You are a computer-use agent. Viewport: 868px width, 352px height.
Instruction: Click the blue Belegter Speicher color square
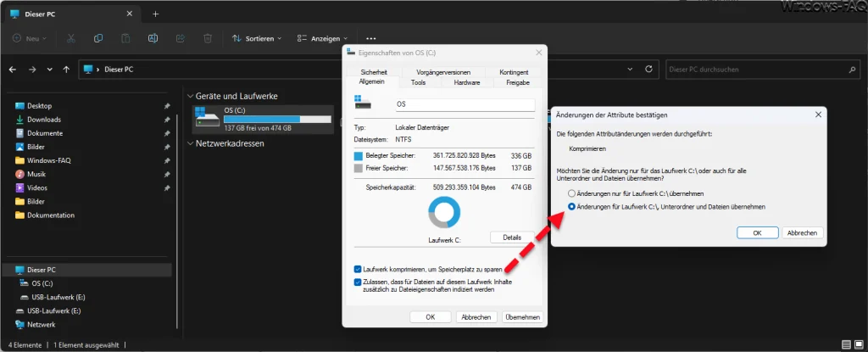[x=359, y=156]
